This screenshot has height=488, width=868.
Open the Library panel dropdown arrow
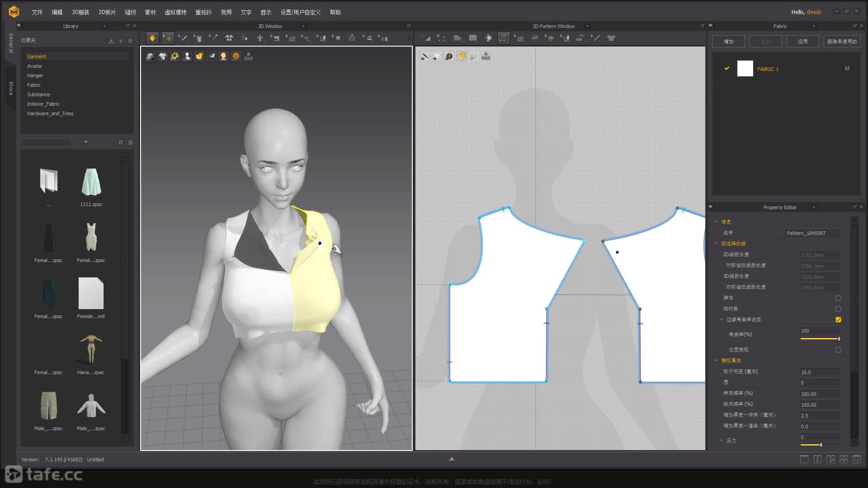(x=104, y=26)
